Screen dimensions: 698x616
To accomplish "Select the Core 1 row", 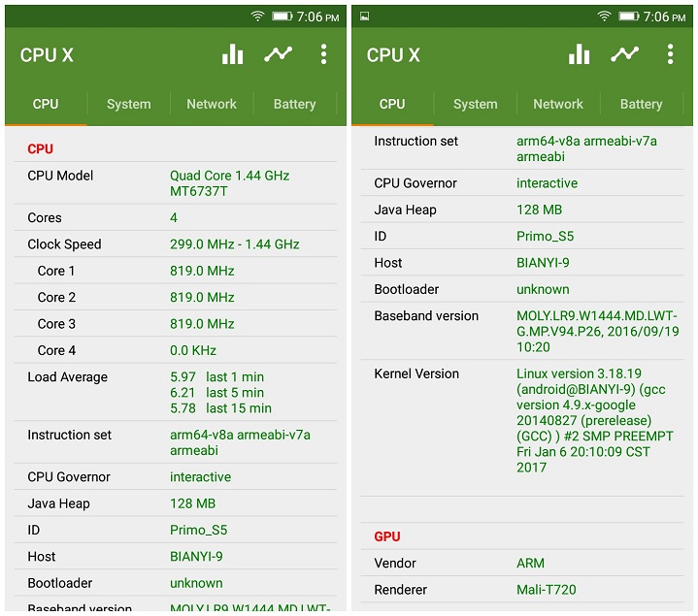I will click(x=176, y=271).
